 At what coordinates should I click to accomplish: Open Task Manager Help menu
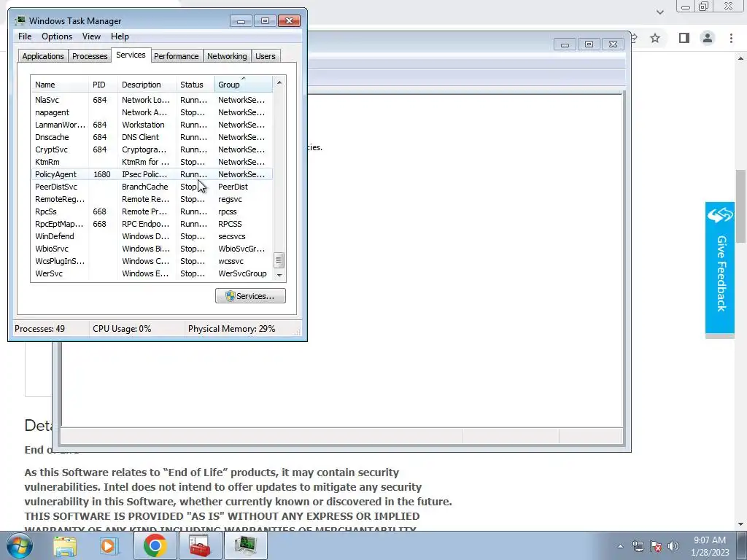(120, 36)
